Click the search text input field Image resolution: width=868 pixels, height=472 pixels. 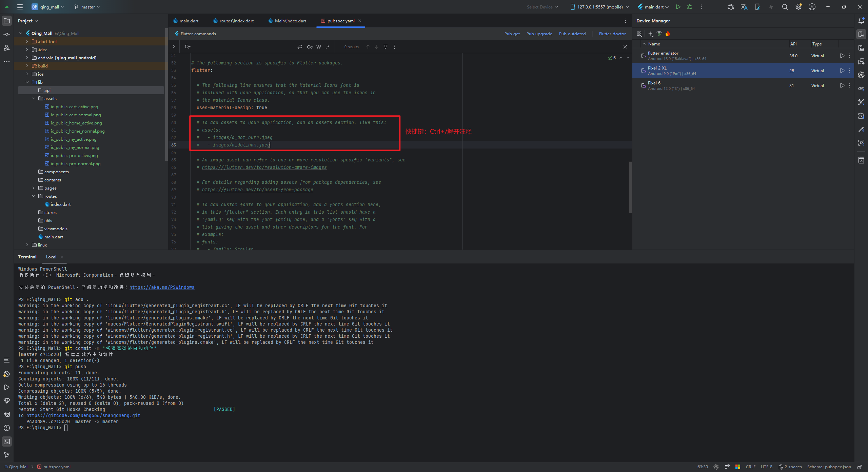[x=241, y=47]
